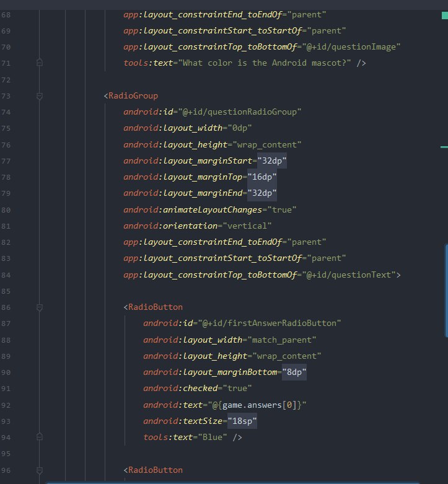Viewport: 448px width, 484px height.
Task: Click "wrap_content" on line 89
Action: [287, 356]
